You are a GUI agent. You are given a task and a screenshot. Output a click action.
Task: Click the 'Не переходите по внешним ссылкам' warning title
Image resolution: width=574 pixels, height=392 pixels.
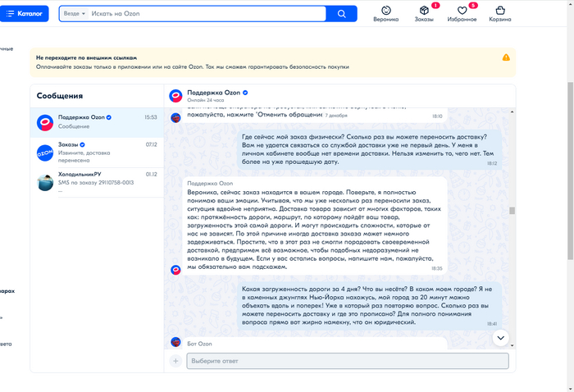(x=86, y=57)
